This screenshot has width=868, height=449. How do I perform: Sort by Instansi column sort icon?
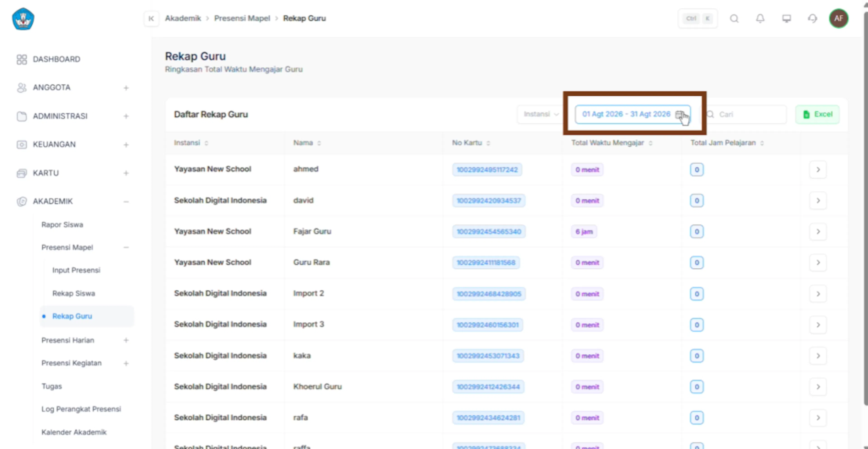pyautogui.click(x=206, y=143)
